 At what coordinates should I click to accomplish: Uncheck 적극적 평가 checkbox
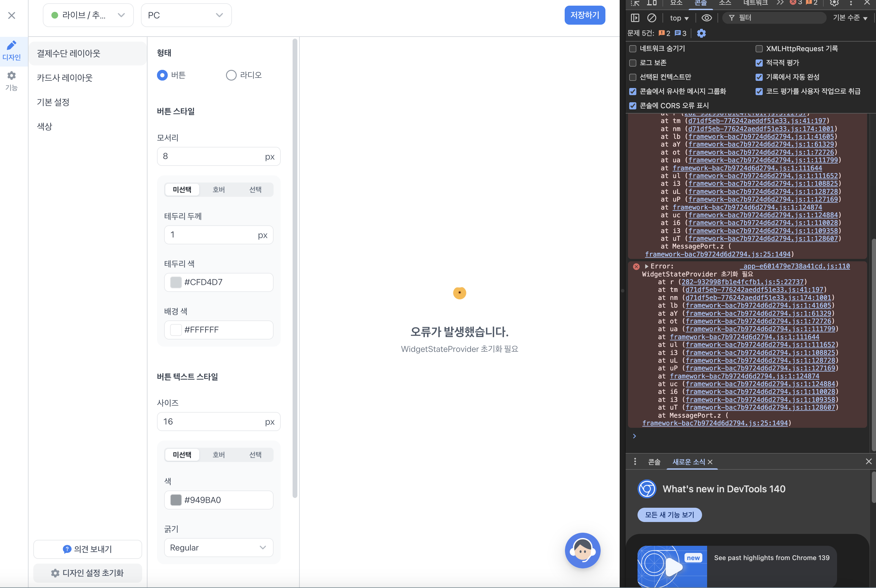[x=759, y=63]
